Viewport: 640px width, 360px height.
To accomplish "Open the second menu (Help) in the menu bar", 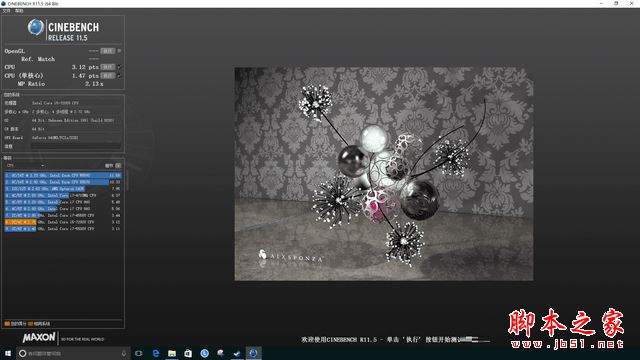I will [19, 11].
